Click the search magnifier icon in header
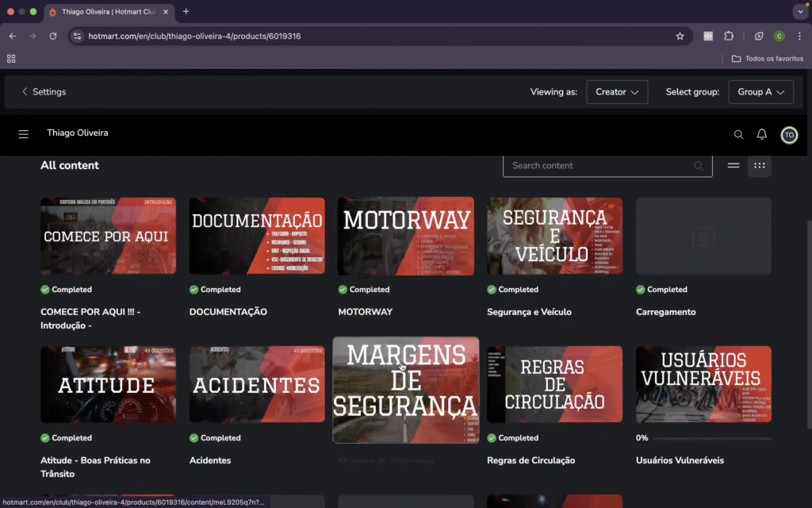 point(738,135)
